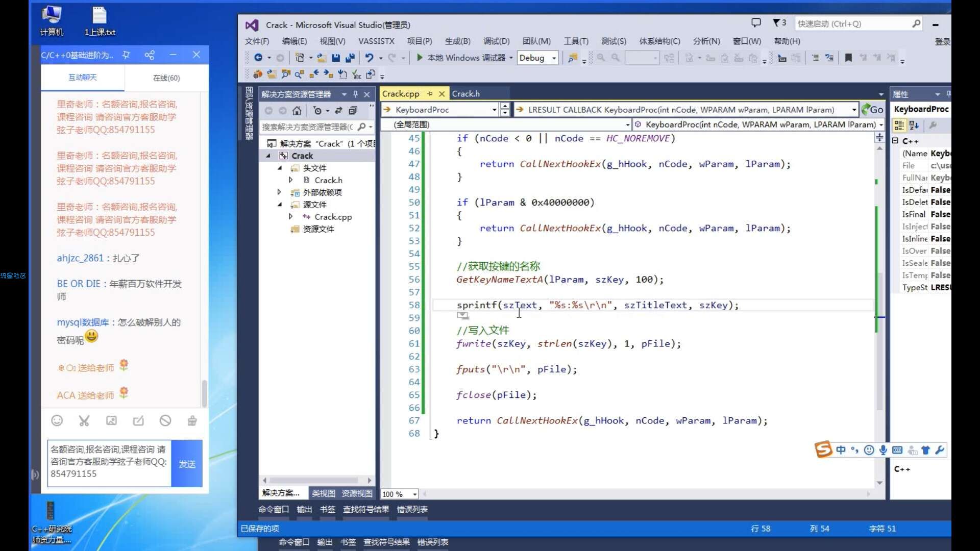The width and height of the screenshot is (980, 551).
Task: Click the block prohibit icon in chat
Action: [165, 420]
